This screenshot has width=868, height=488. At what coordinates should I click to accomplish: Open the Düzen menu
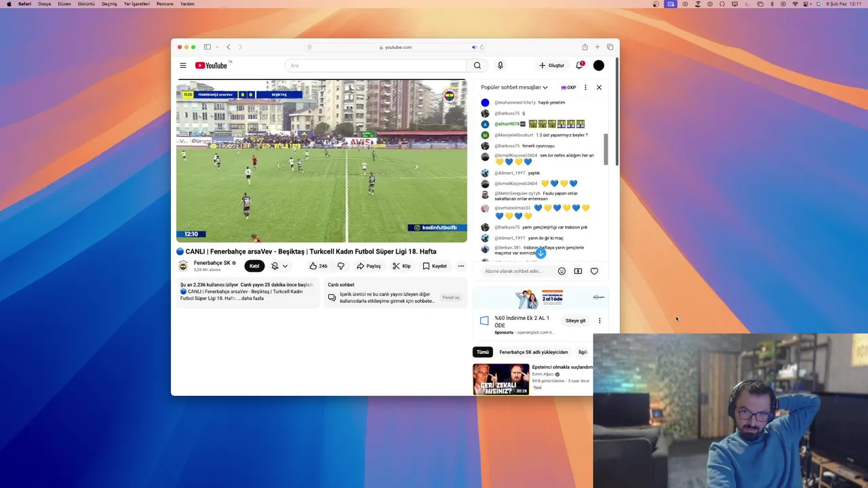point(64,4)
